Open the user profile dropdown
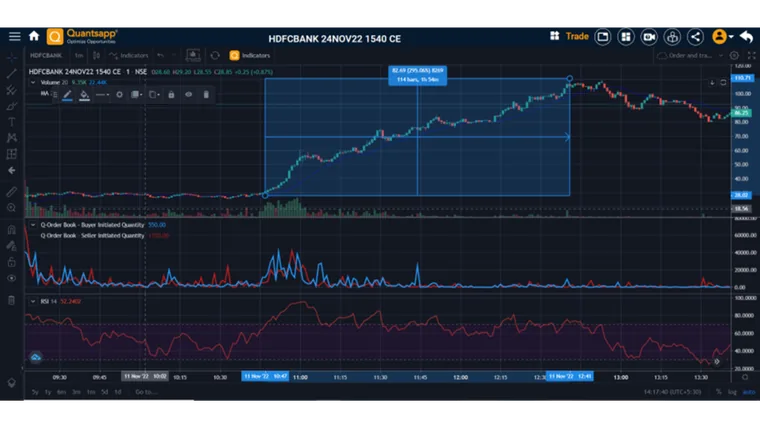 [x=722, y=36]
